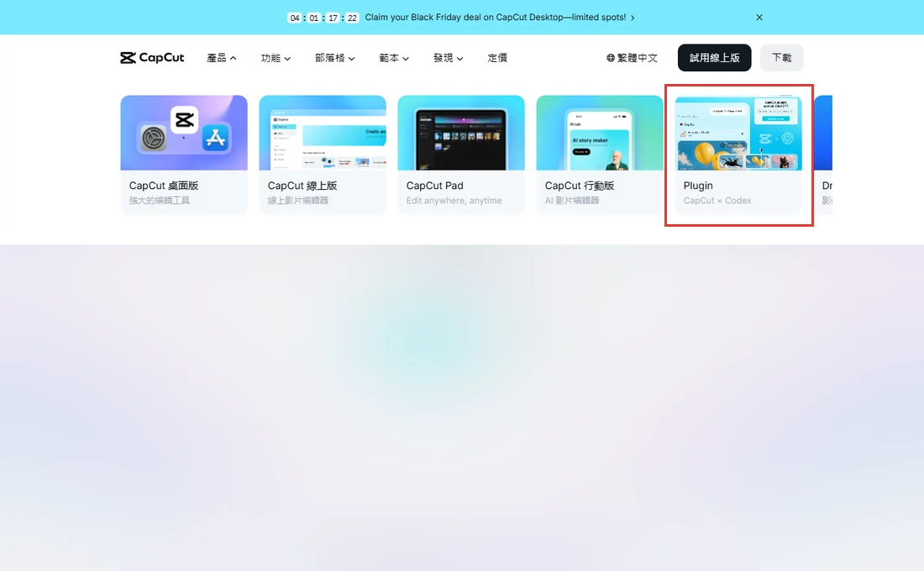The height and width of the screenshot is (571, 924).
Task: Expand the 發現 menu
Action: pos(448,58)
